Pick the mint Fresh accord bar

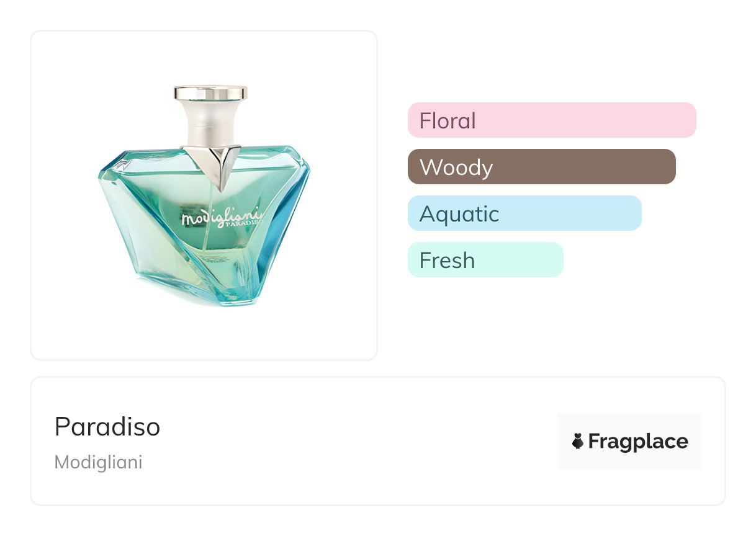coord(485,260)
